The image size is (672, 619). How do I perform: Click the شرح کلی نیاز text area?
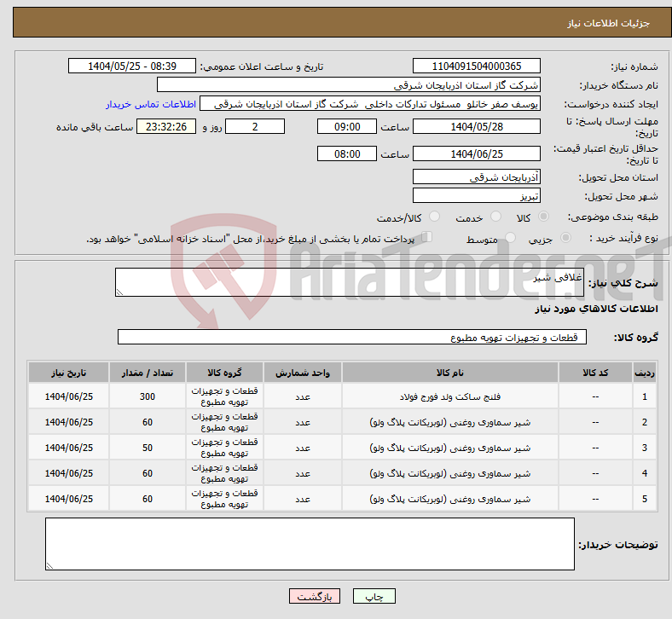(x=350, y=283)
